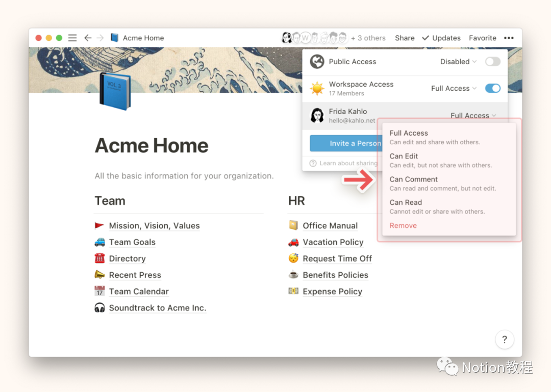551x392 pixels.
Task: Click the Public Access globe icon
Action: [x=317, y=62]
